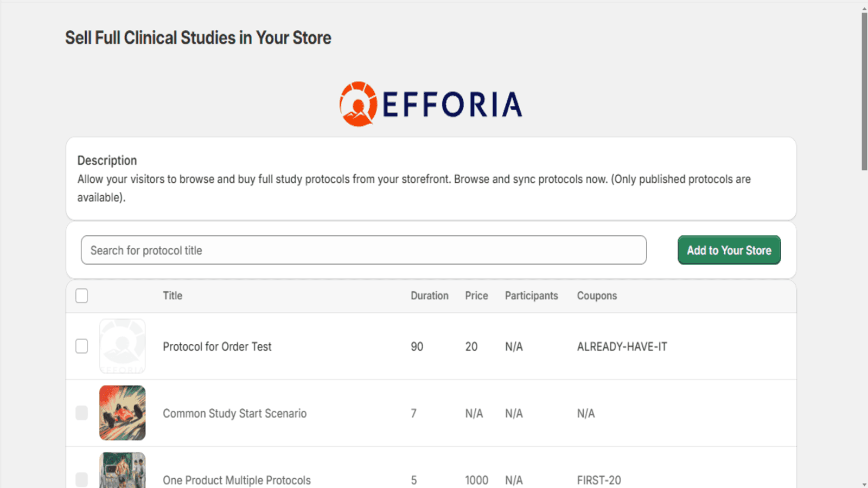
Task: Click the Title column header
Action: tap(173, 296)
